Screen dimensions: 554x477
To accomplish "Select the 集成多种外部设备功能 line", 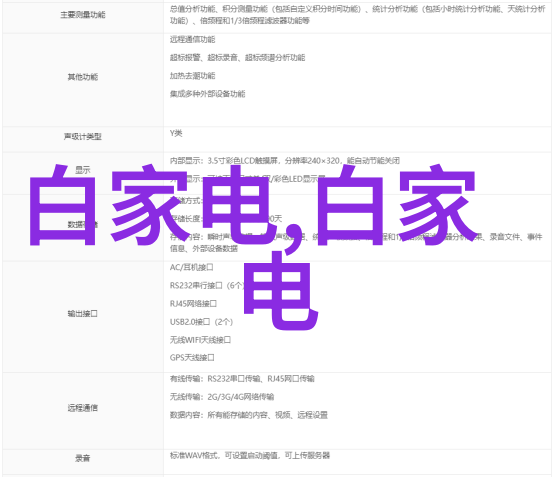I will (x=207, y=94).
